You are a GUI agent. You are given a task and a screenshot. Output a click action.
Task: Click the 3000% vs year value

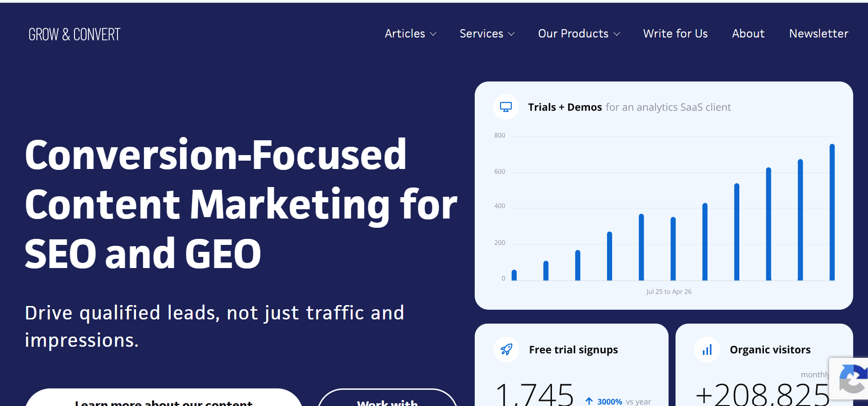click(624, 402)
